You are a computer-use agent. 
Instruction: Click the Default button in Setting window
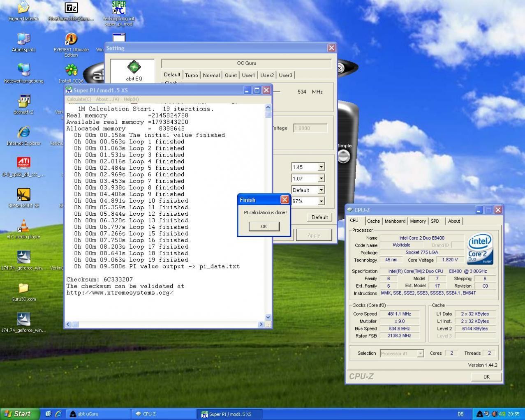tap(319, 217)
